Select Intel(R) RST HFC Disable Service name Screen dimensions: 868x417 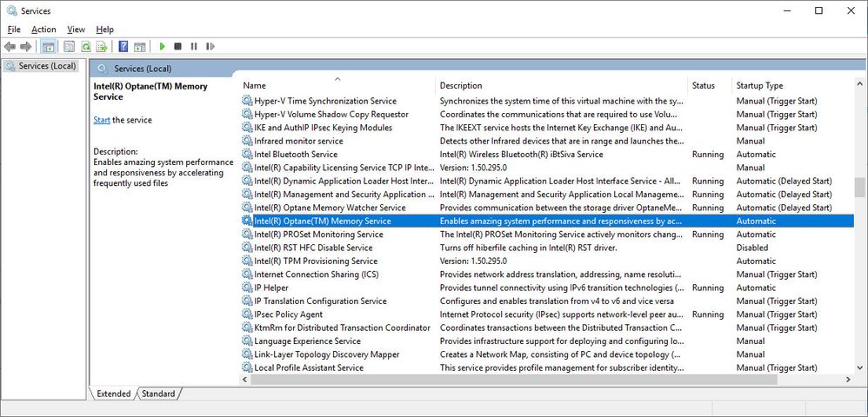click(x=313, y=248)
